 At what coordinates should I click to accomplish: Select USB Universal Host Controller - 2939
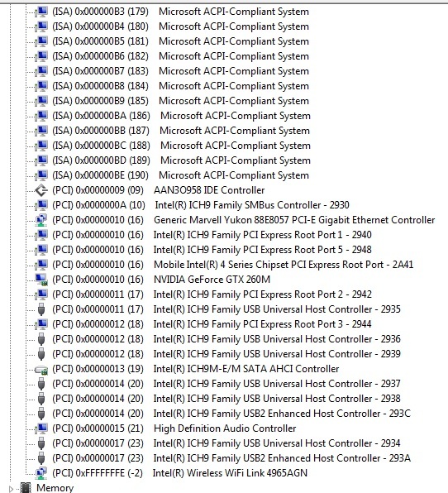click(226, 354)
